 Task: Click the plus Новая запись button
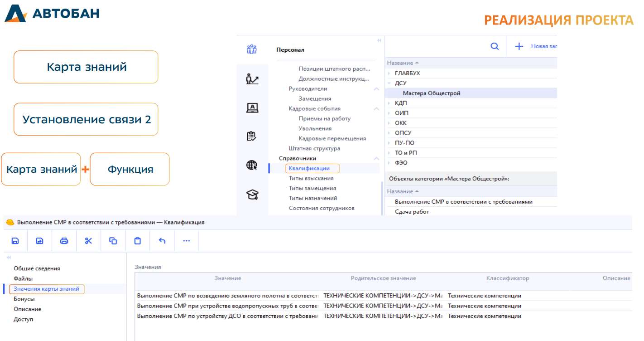tap(519, 46)
